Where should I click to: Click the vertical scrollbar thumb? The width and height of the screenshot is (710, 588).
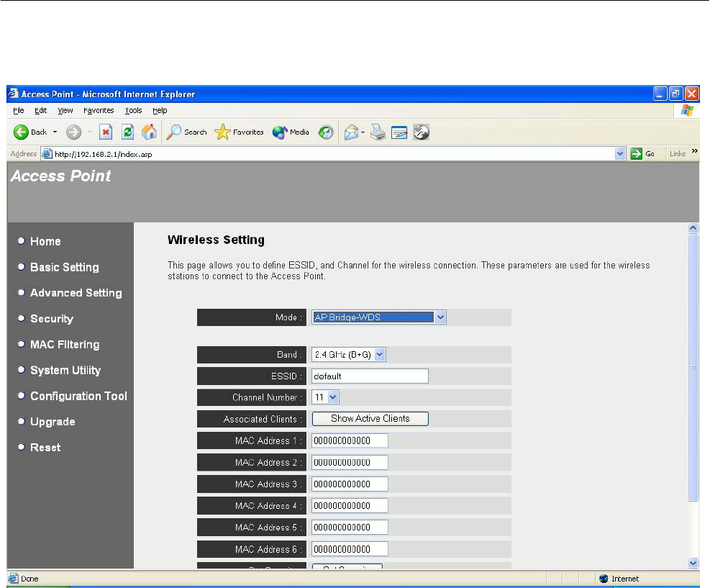693,367
